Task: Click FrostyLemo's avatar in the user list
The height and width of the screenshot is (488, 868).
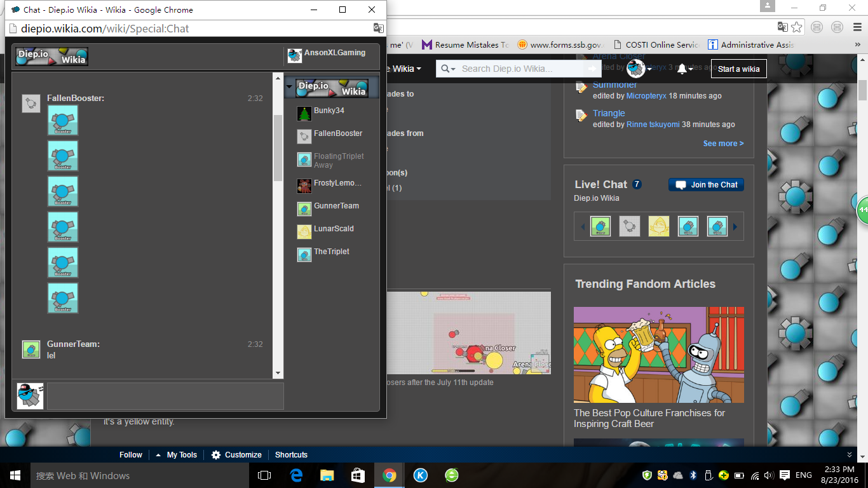Action: (304, 186)
